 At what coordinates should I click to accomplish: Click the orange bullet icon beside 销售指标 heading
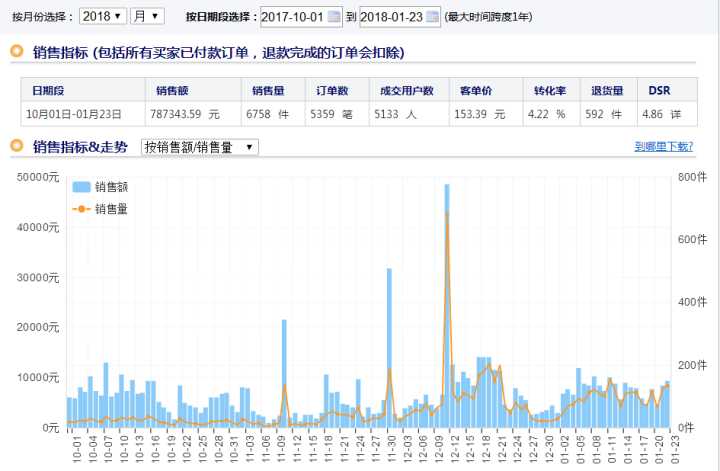tap(17, 52)
